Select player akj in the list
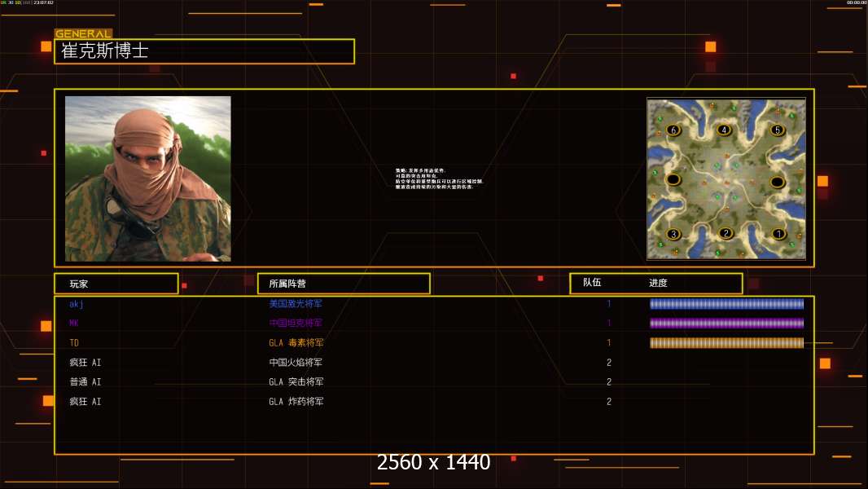Image resolution: width=868 pixels, height=489 pixels. coord(77,303)
